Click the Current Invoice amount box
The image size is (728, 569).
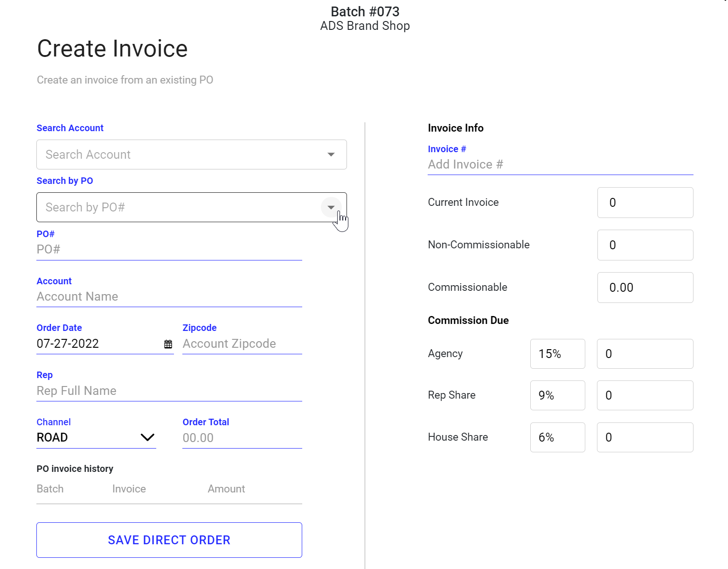point(645,203)
